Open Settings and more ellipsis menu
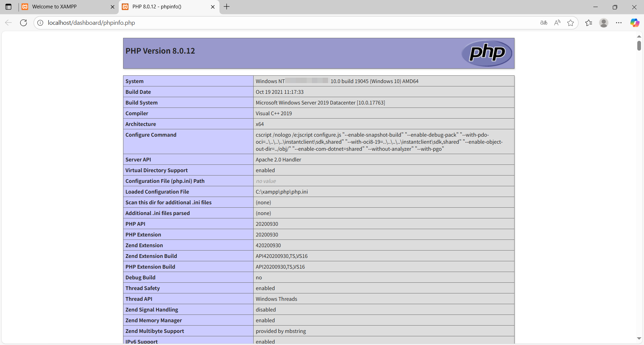Image resolution: width=644 pixels, height=345 pixels. click(619, 23)
